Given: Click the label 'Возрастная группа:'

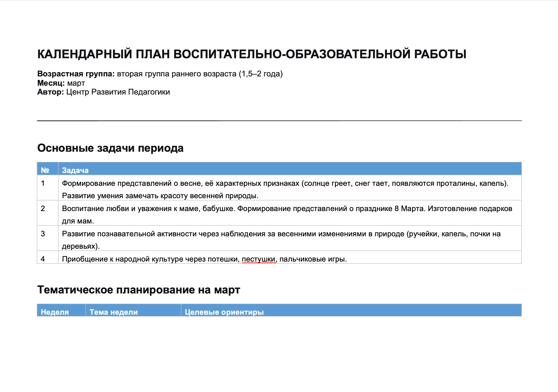Looking at the screenshot, I should click(76, 74).
